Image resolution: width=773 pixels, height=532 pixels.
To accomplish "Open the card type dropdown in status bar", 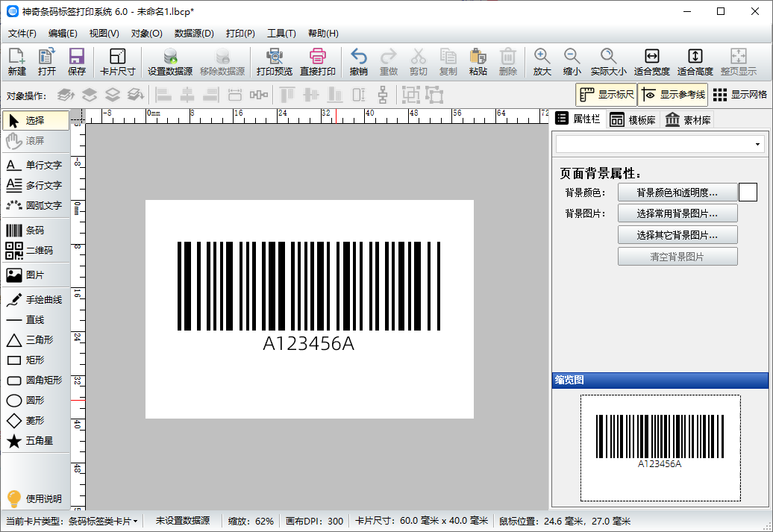I will click(102, 521).
